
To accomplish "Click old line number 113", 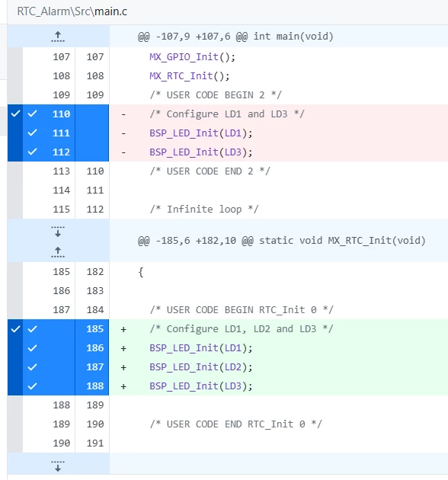I will [x=61, y=171].
